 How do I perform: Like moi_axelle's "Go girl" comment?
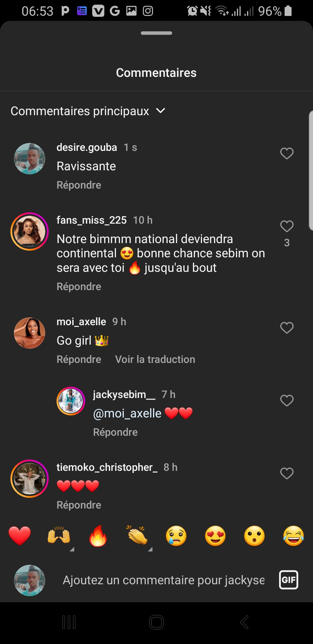287,328
